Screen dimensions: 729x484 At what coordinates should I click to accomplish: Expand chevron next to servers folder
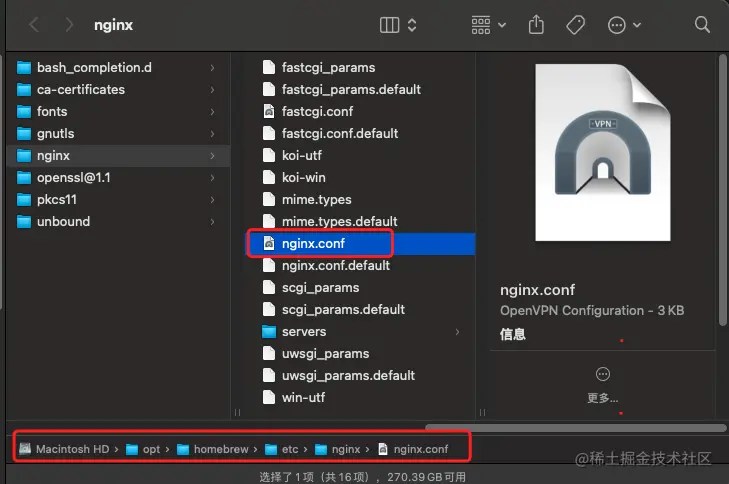pyautogui.click(x=457, y=332)
